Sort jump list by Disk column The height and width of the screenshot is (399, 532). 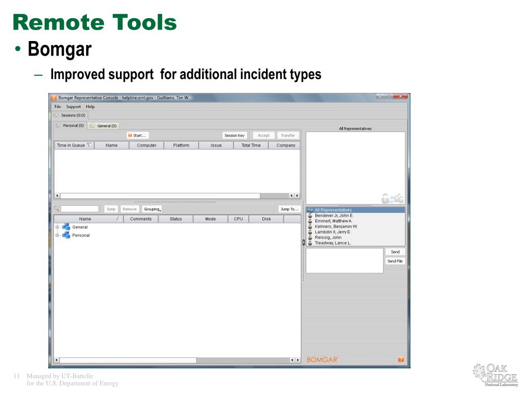click(267, 219)
